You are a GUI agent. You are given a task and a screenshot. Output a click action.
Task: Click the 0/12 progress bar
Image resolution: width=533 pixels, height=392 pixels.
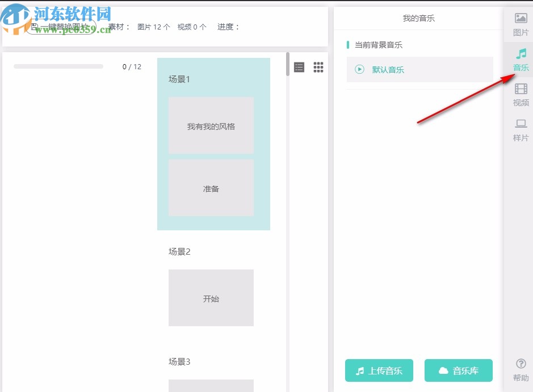click(58, 66)
